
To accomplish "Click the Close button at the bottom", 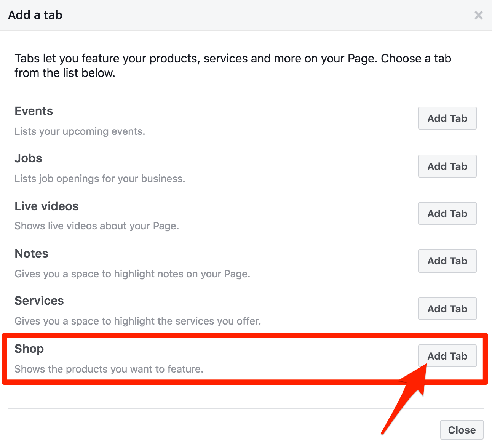I will pyautogui.click(x=462, y=430).
